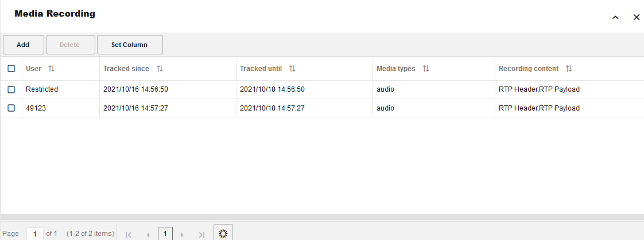The image size is (644, 240).
Task: Click the page number input field
Action: click(x=35, y=234)
